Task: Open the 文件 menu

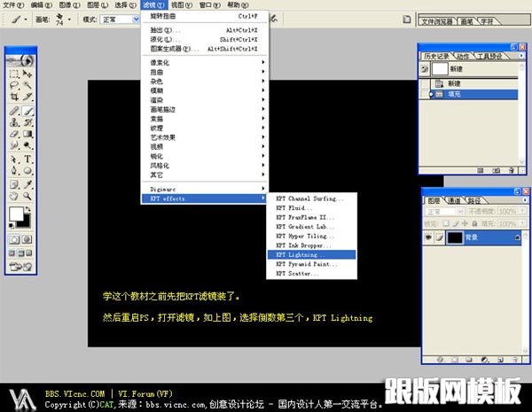Action: (x=13, y=4)
